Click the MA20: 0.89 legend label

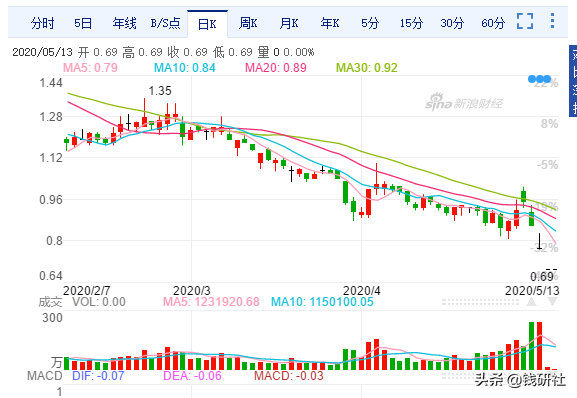point(276,68)
